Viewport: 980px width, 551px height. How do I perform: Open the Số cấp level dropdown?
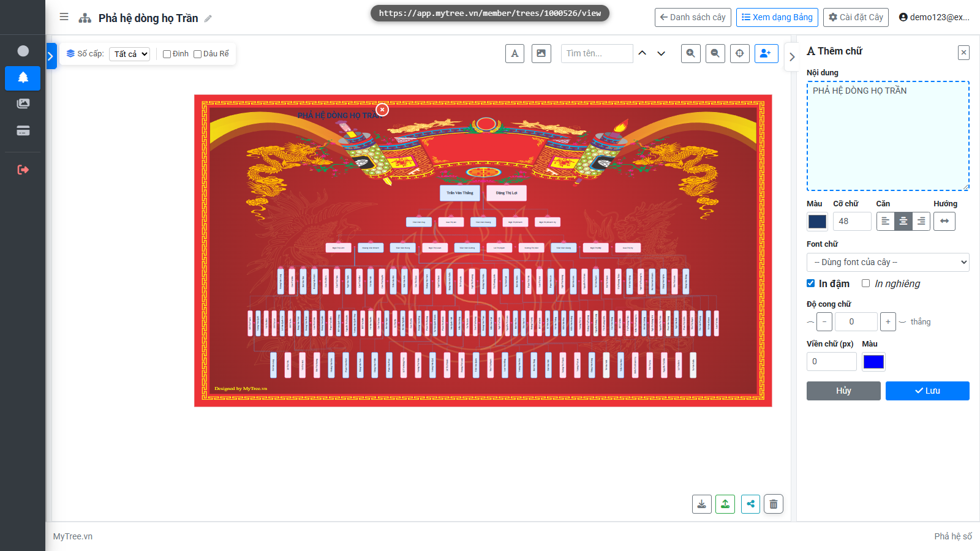point(130,54)
